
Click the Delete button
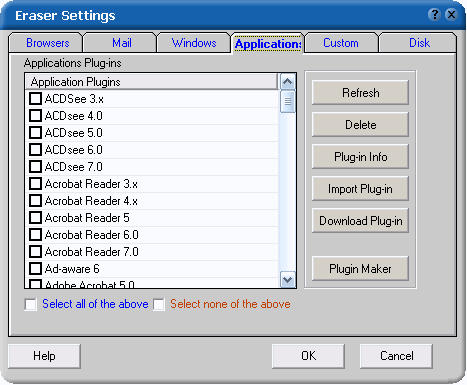pos(360,125)
